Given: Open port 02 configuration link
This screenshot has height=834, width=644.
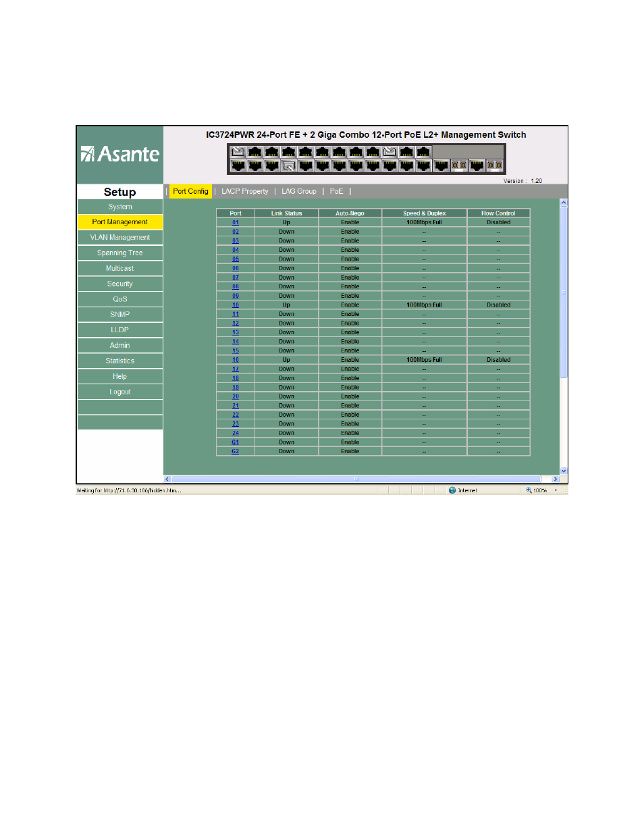Looking at the screenshot, I should 236,232.
